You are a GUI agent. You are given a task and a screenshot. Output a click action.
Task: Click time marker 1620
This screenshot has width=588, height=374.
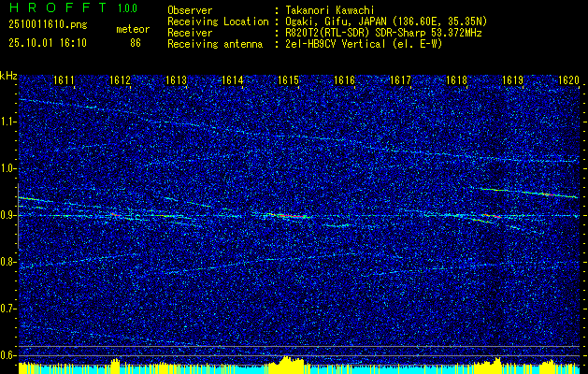click(x=569, y=80)
